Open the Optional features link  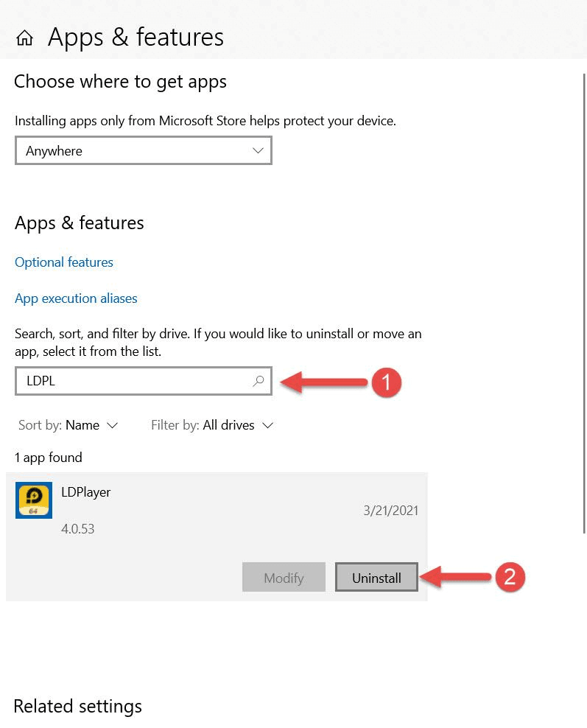coord(64,262)
